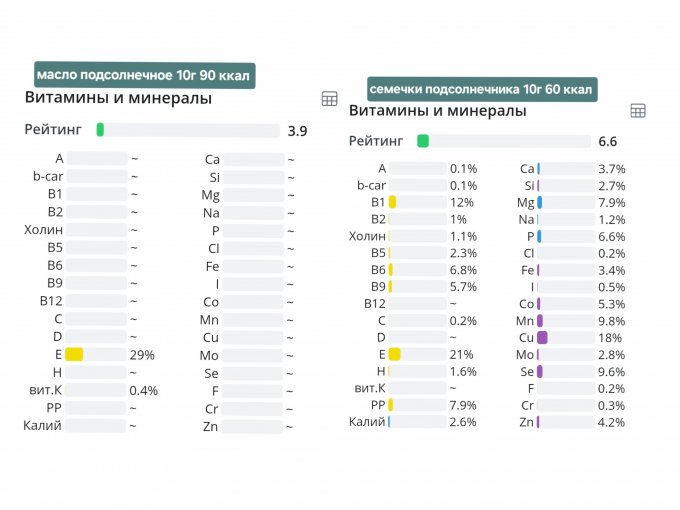Select the PP bar showing 7.9%
This screenshot has height=510, width=680.
417,405
